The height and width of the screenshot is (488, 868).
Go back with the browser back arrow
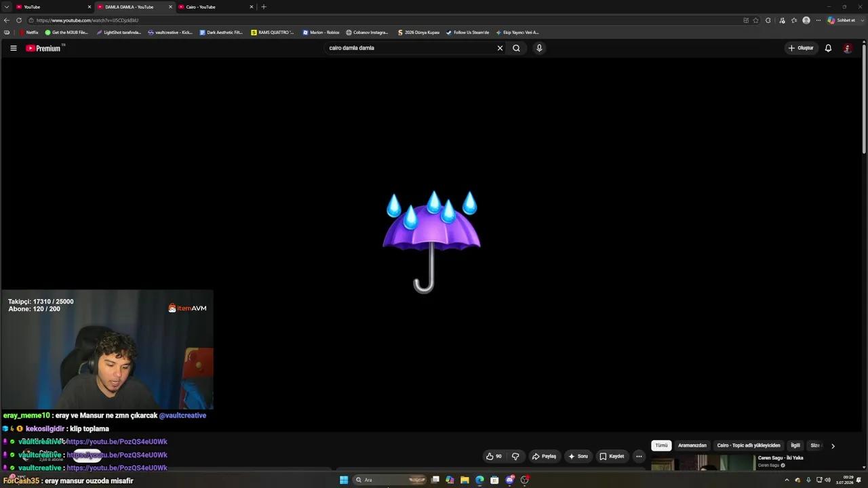pyautogui.click(x=7, y=20)
